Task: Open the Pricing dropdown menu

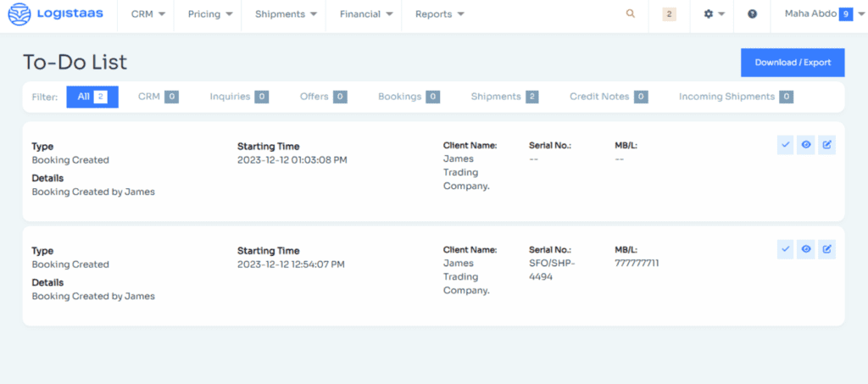Action: [x=209, y=14]
